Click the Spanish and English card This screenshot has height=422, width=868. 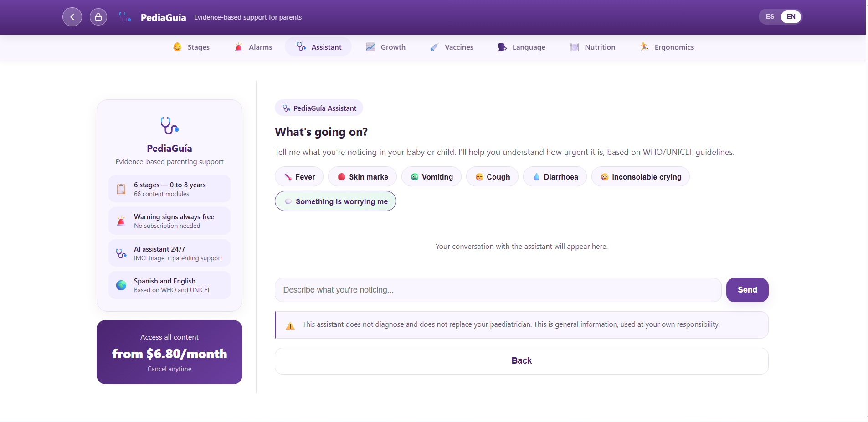coord(169,285)
